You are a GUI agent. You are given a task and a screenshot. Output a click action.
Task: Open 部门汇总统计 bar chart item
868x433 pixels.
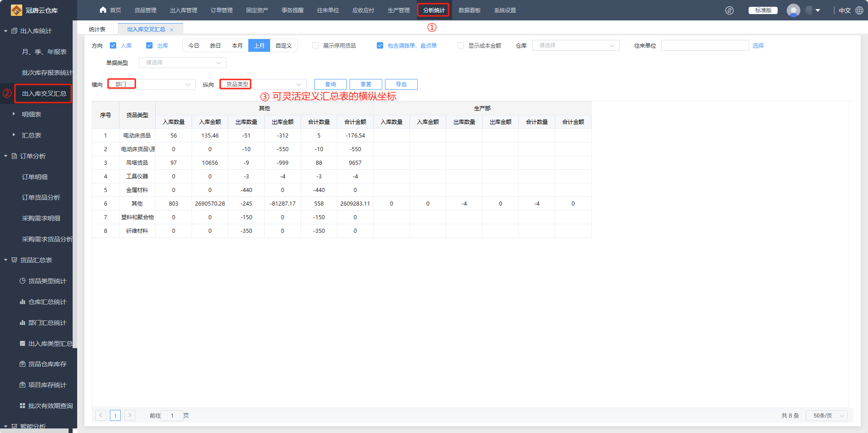(x=43, y=323)
